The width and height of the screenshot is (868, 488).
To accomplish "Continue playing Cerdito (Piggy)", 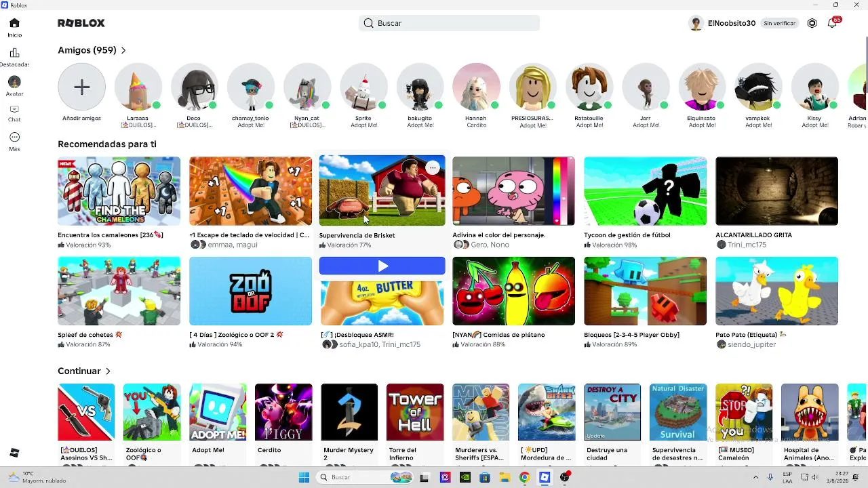I will 283,412.
